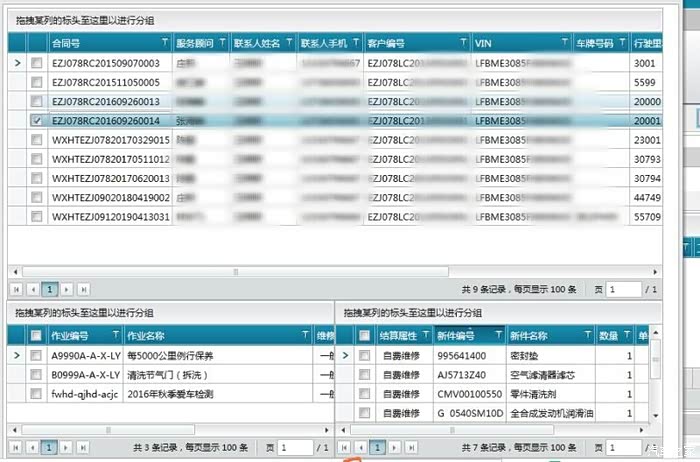Screen dimensions: 700x462
Task: Click filter icon on 服务顾问 column
Action: click(x=222, y=43)
